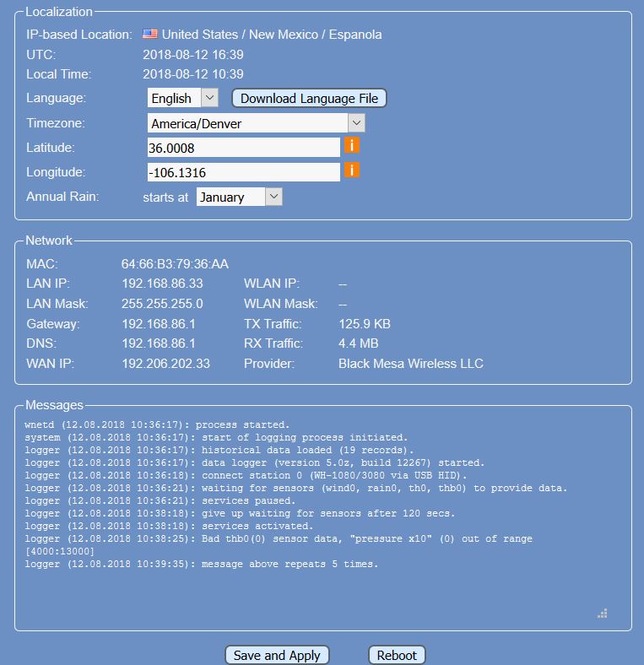Click the LAN IP value 192.168.86.33

pos(162,284)
